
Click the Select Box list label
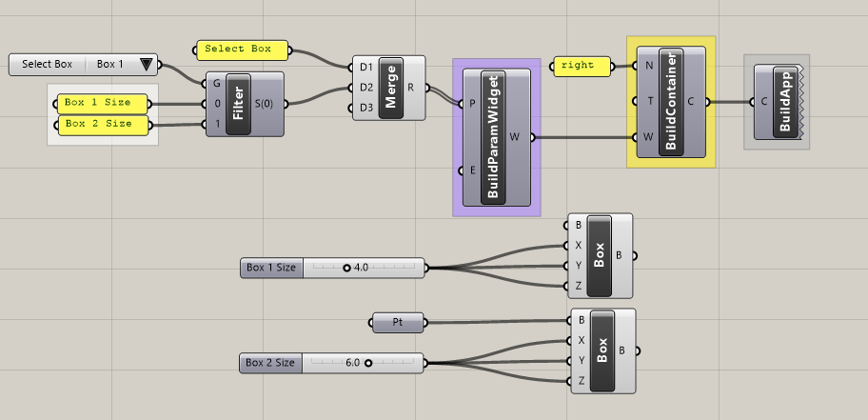48,65
